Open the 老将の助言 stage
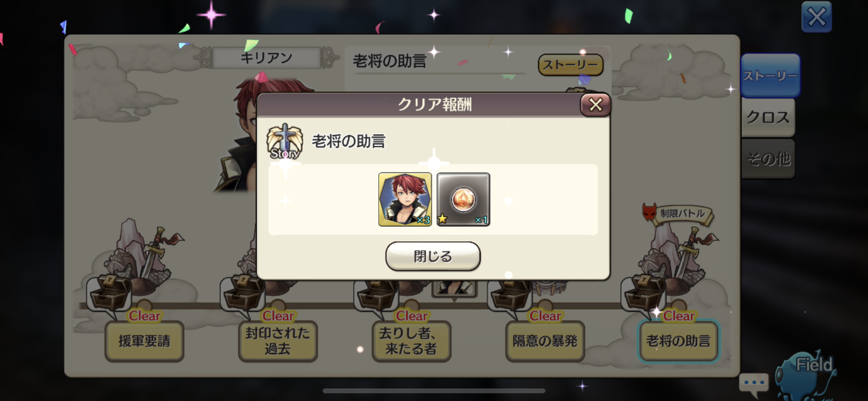This screenshot has height=401, width=868. pyautogui.click(x=679, y=341)
